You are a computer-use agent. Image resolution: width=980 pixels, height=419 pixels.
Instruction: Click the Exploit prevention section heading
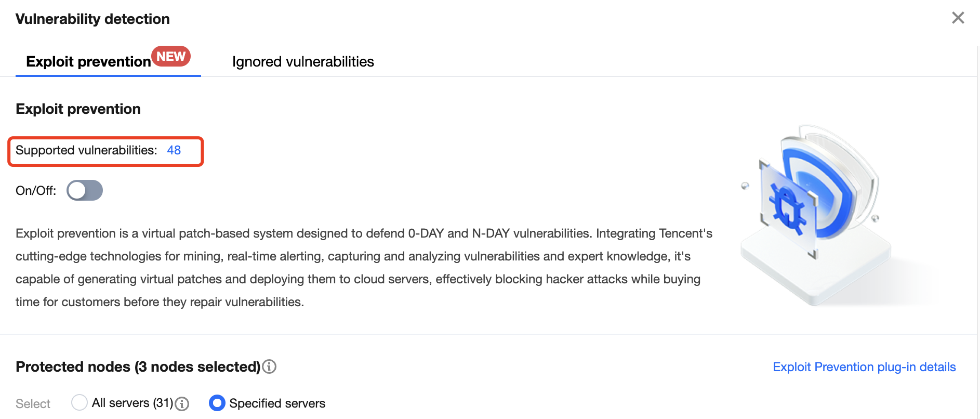78,109
